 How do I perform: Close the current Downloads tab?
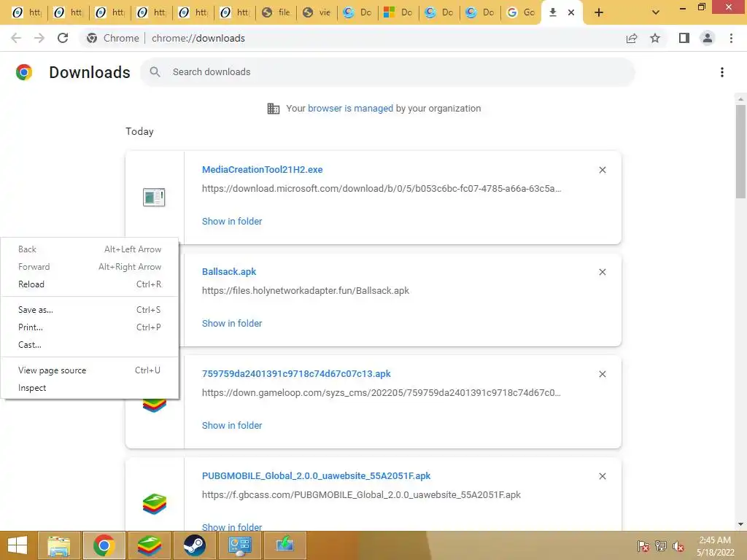570,12
